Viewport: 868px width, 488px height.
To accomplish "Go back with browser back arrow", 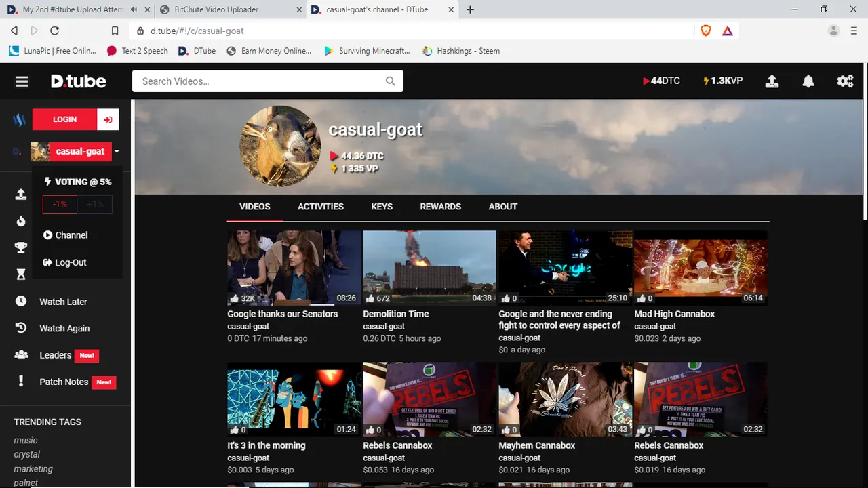I will point(14,30).
